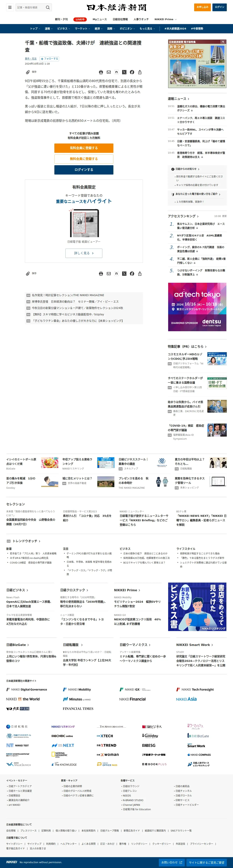
Task: Open the 事件・司法 category link
Action: coord(31,59)
